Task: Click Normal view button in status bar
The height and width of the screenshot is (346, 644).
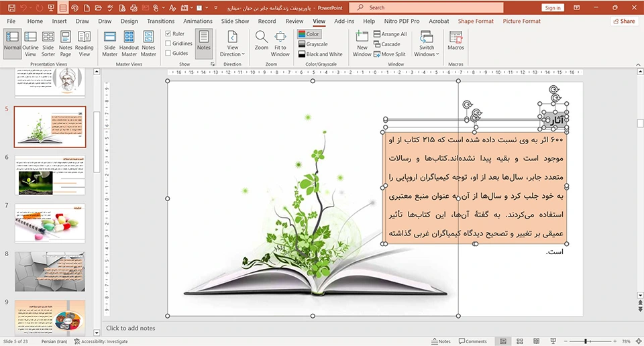Action: pos(502,341)
